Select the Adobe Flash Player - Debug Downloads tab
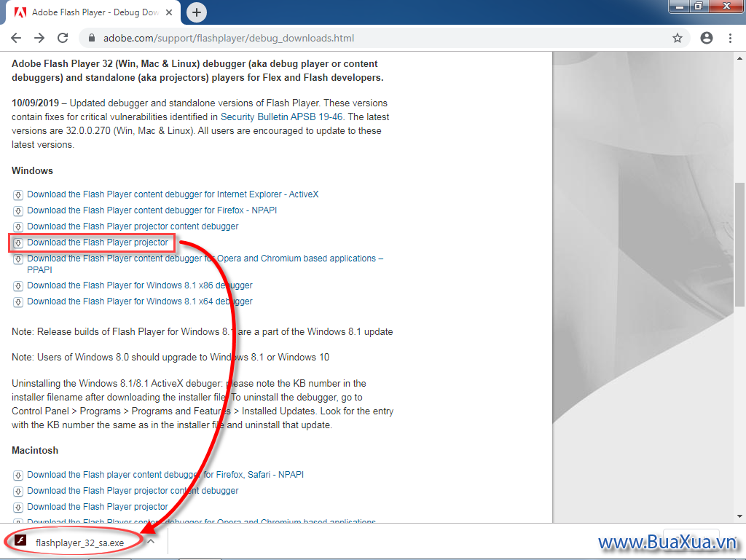This screenshot has height=560, width=746. pyautogui.click(x=93, y=12)
